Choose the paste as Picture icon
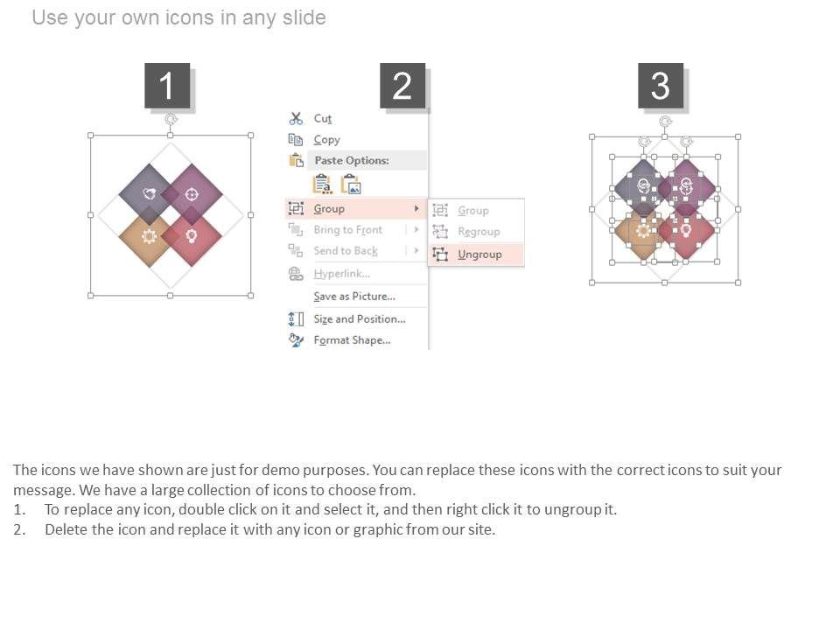 tap(351, 184)
